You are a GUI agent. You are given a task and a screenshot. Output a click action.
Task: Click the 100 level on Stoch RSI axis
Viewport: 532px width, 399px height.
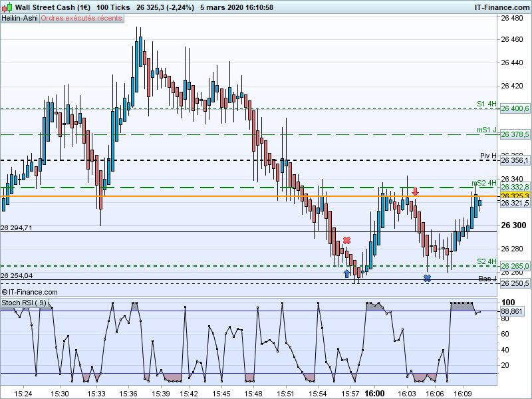[x=508, y=303]
